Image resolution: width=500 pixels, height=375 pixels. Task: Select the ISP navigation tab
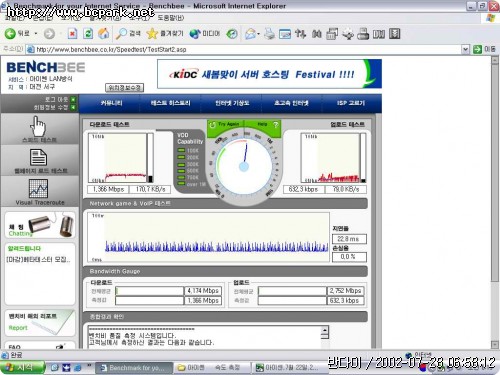pos(351,103)
